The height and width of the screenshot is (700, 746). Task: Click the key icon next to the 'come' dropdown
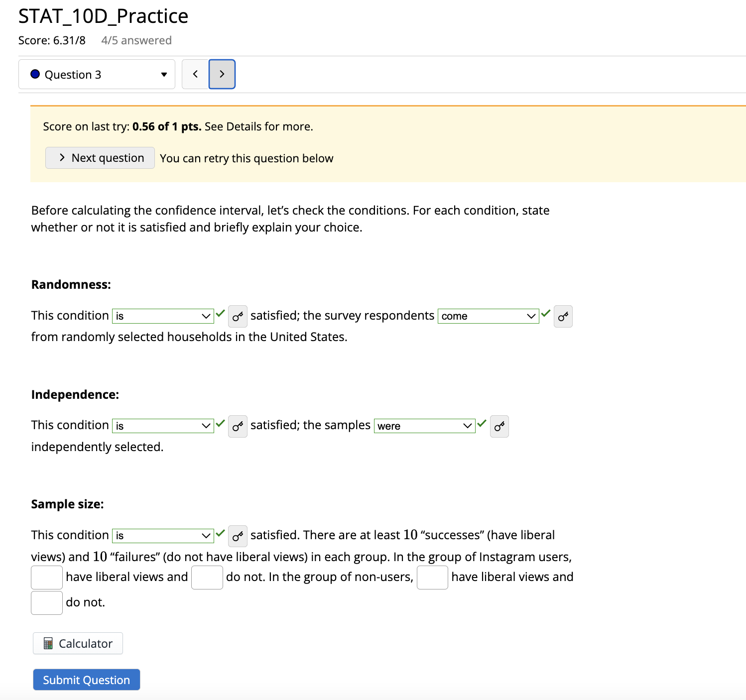tap(563, 316)
